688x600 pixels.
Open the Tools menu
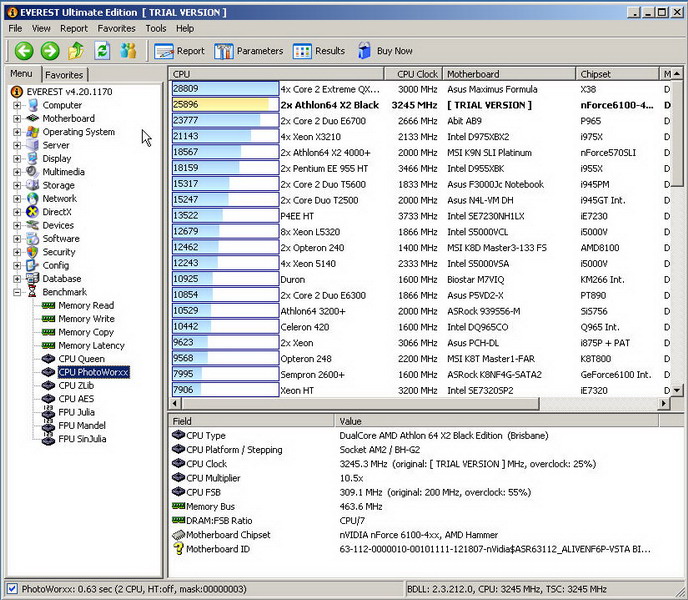point(156,29)
